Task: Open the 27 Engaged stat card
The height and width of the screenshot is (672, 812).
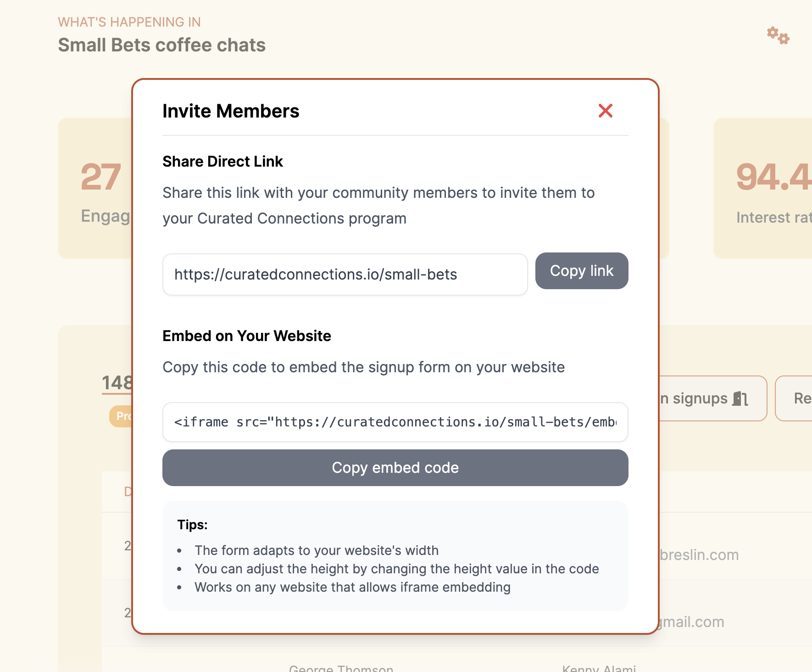Action: pyautogui.click(x=95, y=188)
